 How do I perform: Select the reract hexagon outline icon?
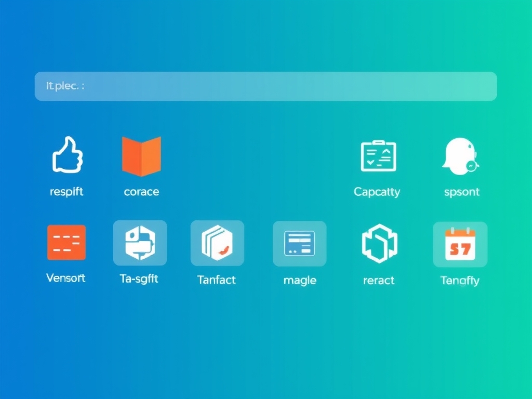click(379, 243)
